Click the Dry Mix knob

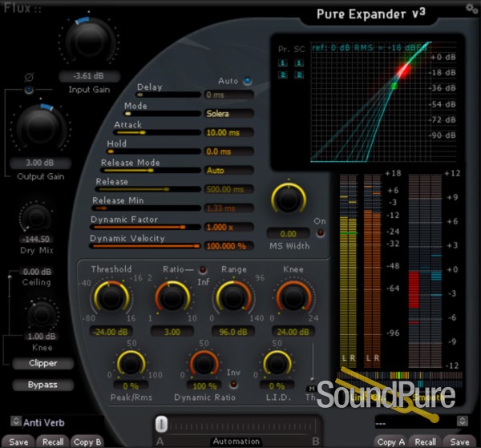coord(36,218)
